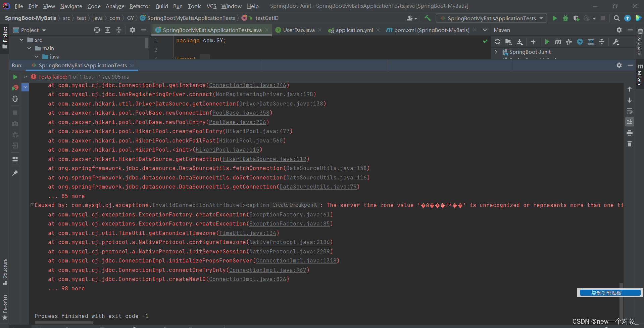The width and height of the screenshot is (644, 328).
Task: Reload all Maven projects
Action: point(498,42)
